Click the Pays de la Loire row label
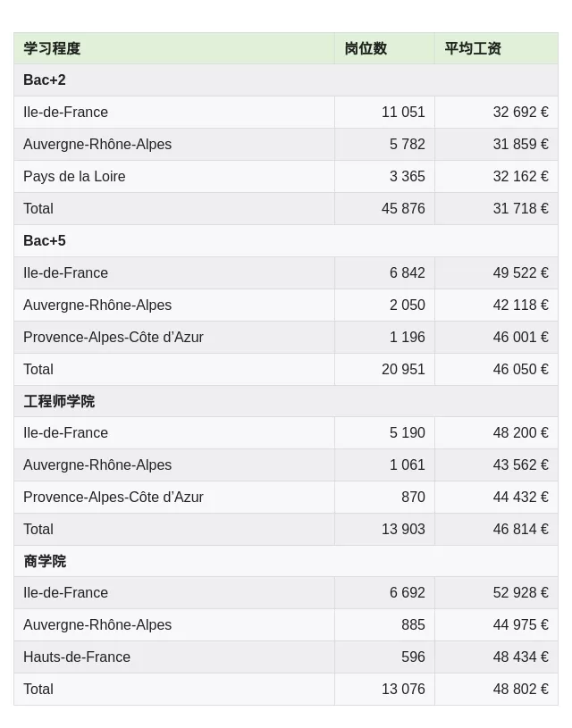Image resolution: width=572 pixels, height=728 pixels. click(x=74, y=177)
